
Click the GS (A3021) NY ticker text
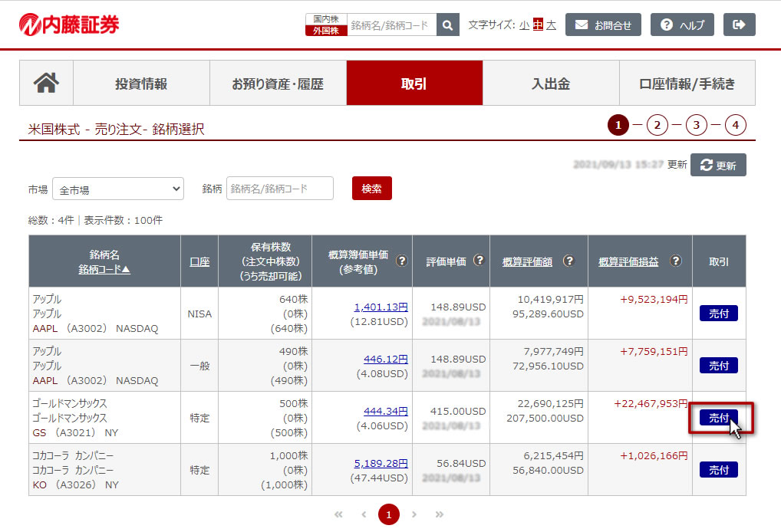pos(76,432)
